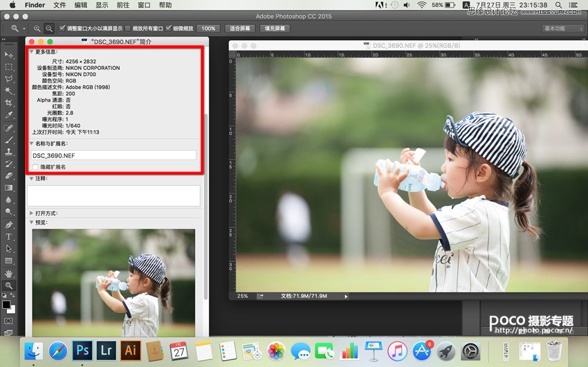Select the Polygonal Lasso tool
Image resolution: width=588 pixels, height=367 pixels.
(x=8, y=79)
